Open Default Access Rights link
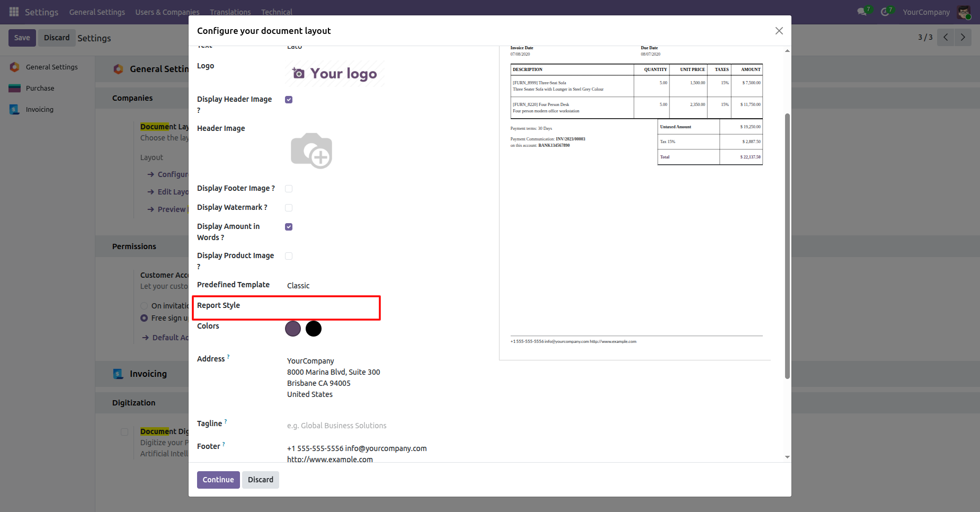 166,338
